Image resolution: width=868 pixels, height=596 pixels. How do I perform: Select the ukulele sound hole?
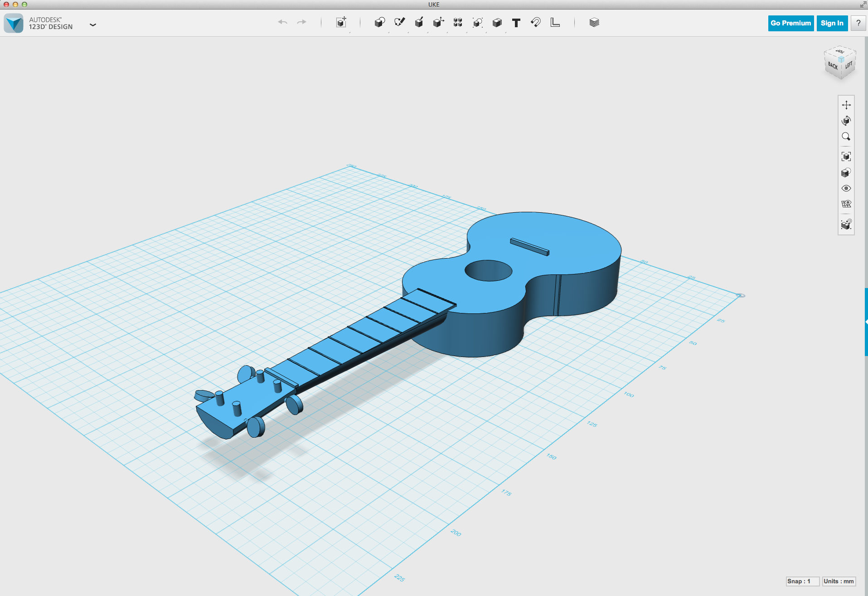click(x=488, y=271)
